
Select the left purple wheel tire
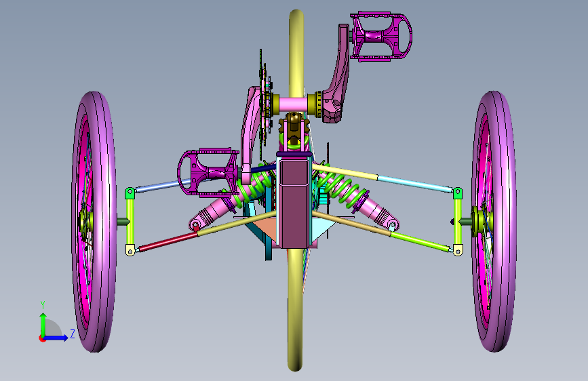103,221
